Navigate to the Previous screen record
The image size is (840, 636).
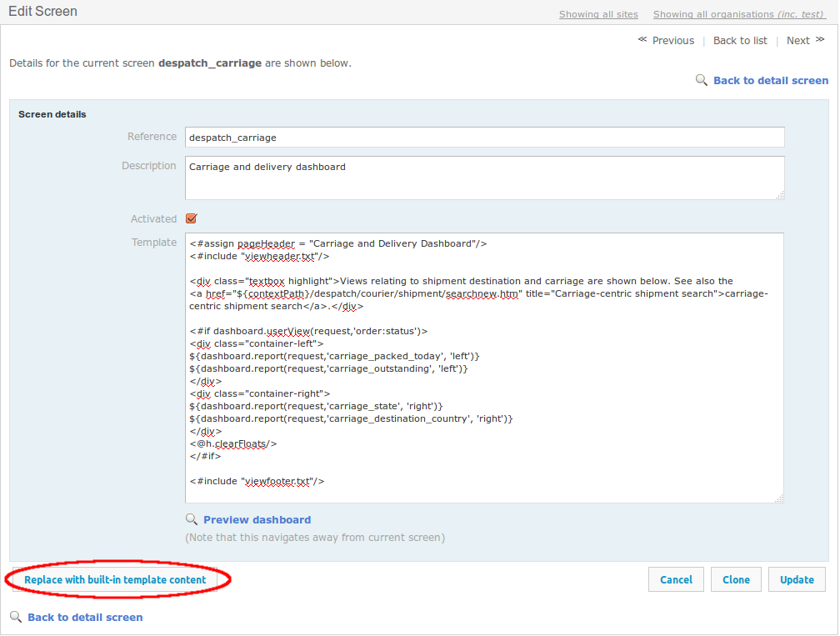point(672,41)
